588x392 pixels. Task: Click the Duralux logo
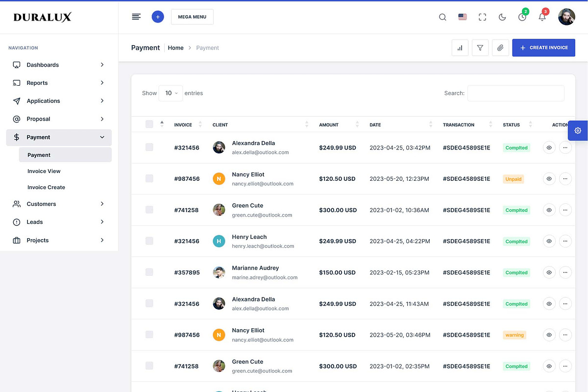(43, 17)
